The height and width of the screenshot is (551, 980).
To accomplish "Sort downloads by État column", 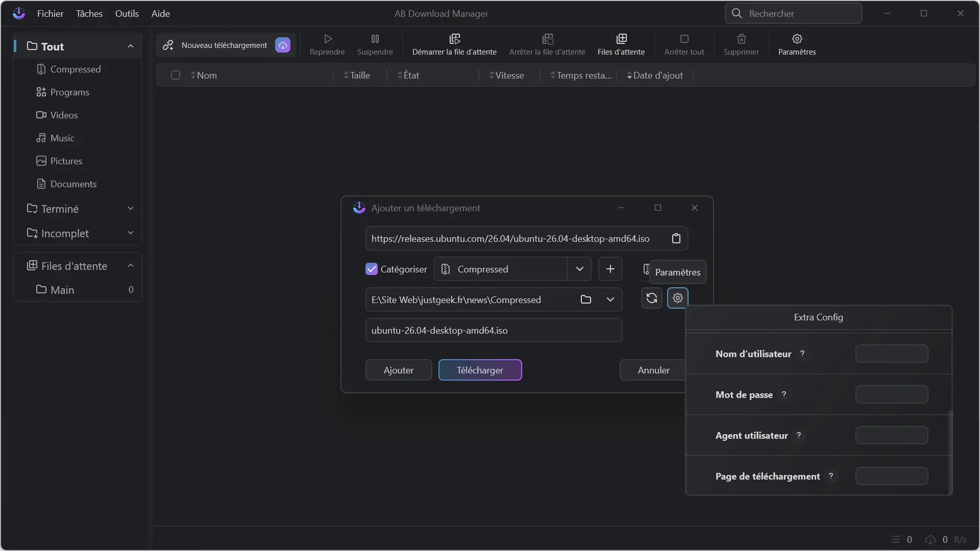I will click(x=408, y=75).
